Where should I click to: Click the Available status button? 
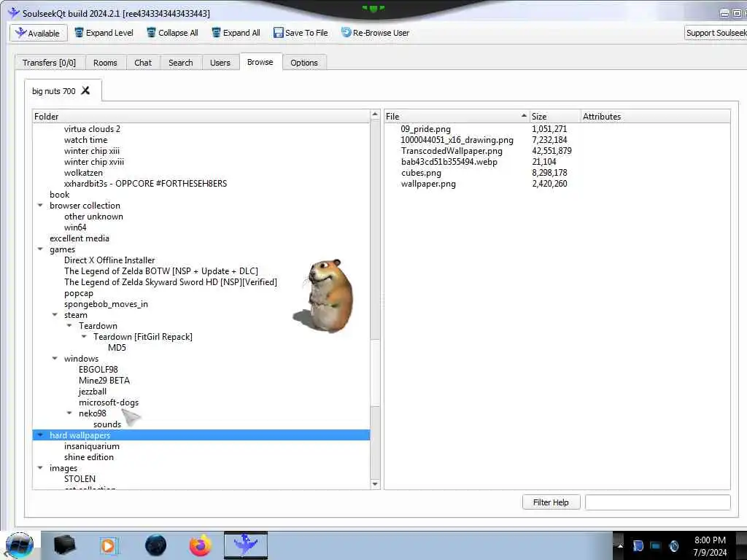click(x=39, y=33)
